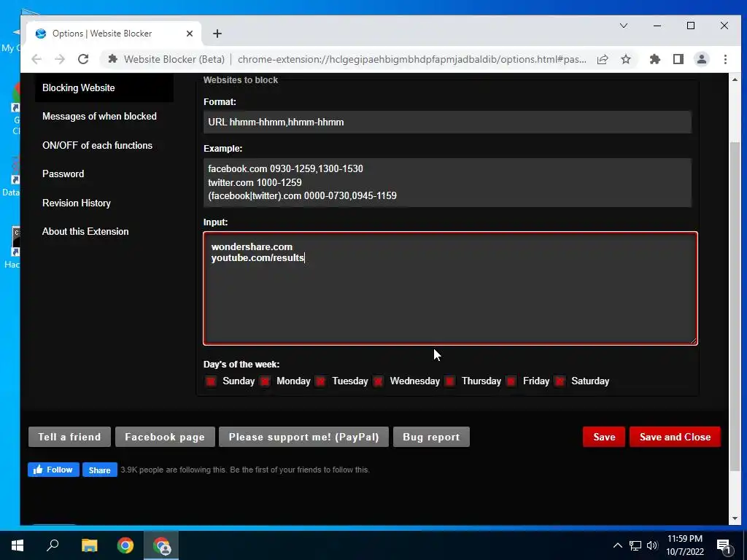Click the Facebook Share button
The height and width of the screenshot is (560, 747).
(x=99, y=470)
